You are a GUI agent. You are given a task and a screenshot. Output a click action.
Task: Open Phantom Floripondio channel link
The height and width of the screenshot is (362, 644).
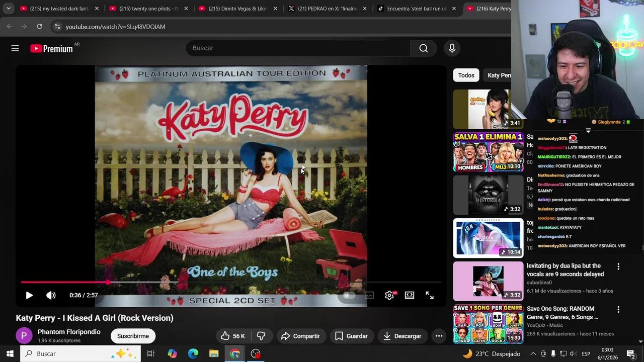[x=69, y=332]
